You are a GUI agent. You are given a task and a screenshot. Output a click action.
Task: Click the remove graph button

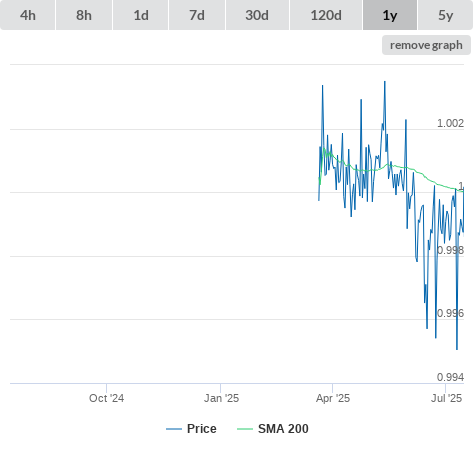tap(426, 45)
